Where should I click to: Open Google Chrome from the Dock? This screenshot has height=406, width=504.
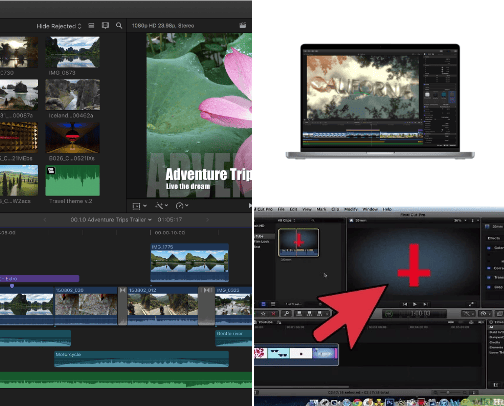357,403
